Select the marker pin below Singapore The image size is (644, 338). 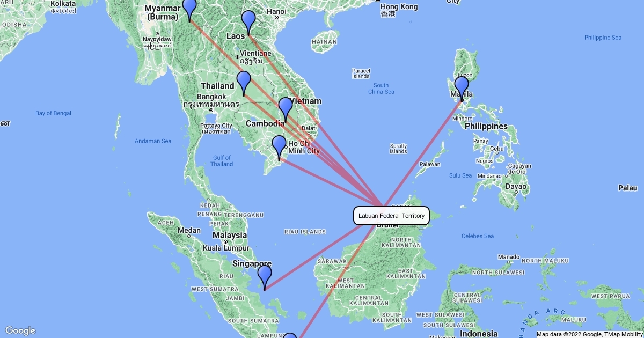[x=265, y=277]
